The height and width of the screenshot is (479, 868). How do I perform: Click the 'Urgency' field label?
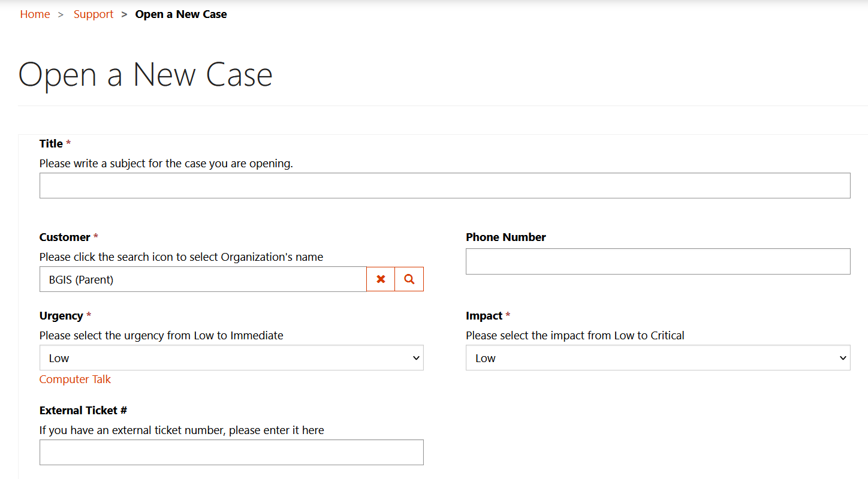click(x=61, y=316)
